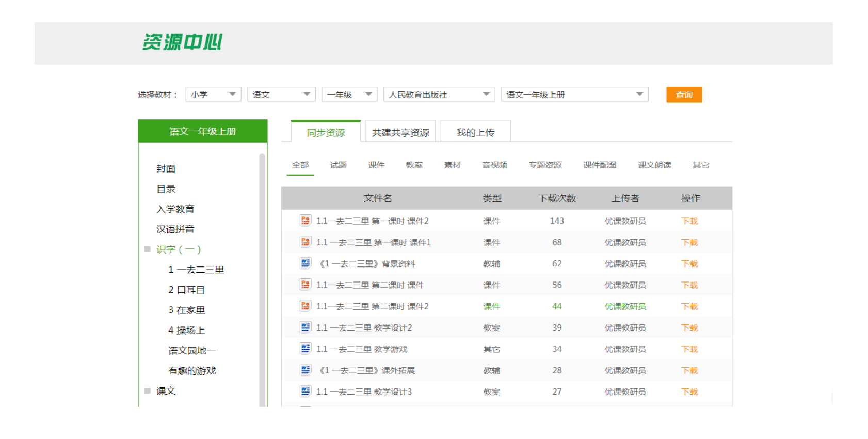This screenshot has width=868, height=439.
Task: Click Word icon for 《1 一去二三里》课外拓展
Action: tap(306, 370)
